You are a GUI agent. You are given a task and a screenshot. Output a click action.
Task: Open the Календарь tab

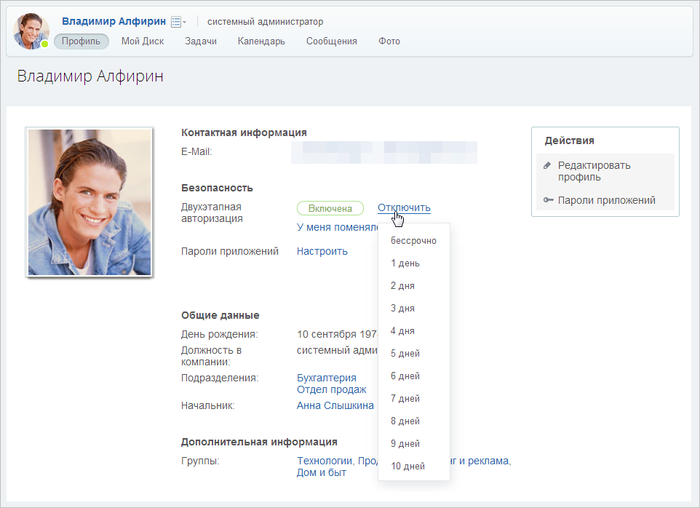click(x=261, y=41)
